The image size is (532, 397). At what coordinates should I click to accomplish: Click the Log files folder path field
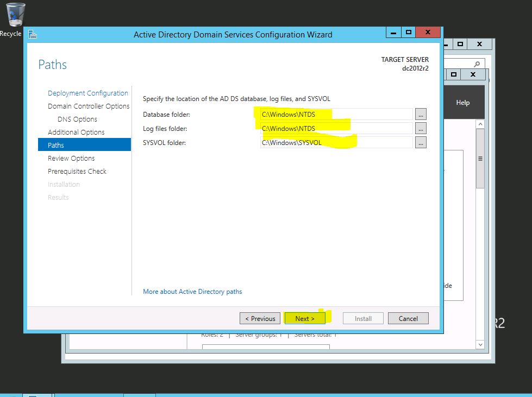coord(336,129)
